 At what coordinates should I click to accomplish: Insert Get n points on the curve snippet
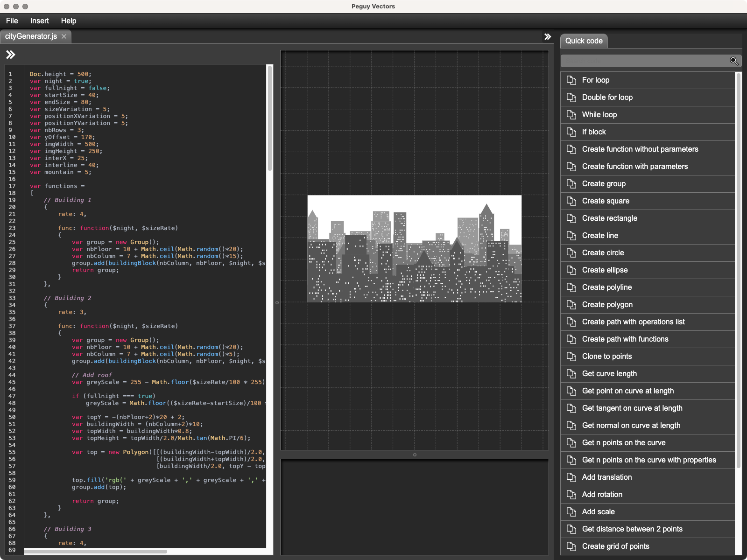[x=648, y=443]
